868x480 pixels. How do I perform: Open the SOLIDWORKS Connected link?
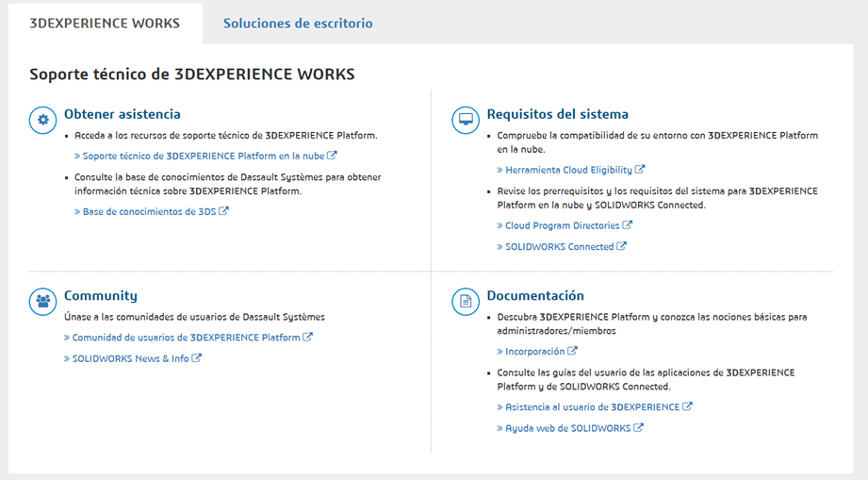click(562, 246)
